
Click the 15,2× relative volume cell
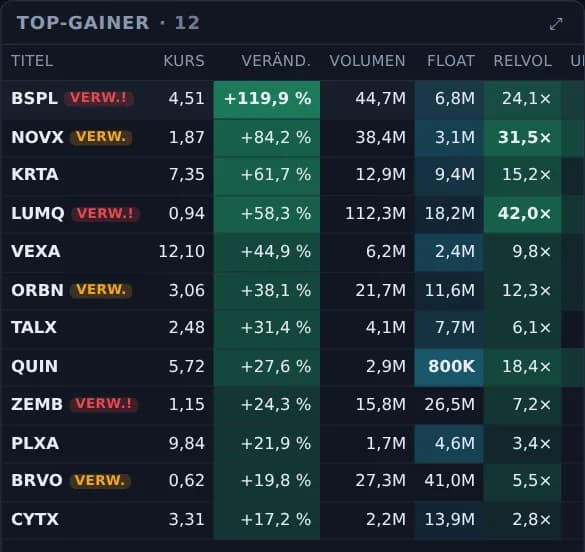[522, 175]
